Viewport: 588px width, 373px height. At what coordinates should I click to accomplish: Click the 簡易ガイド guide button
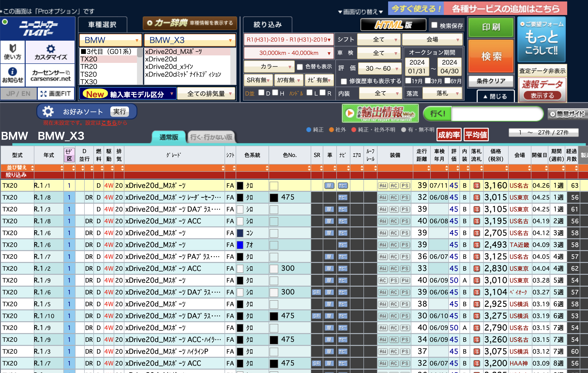(567, 114)
